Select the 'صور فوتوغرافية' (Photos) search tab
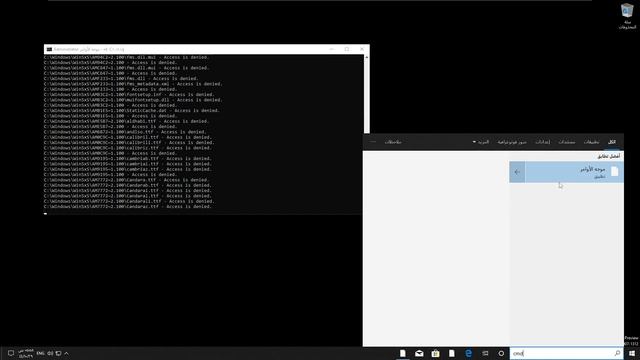640x360 pixels. click(x=512, y=142)
